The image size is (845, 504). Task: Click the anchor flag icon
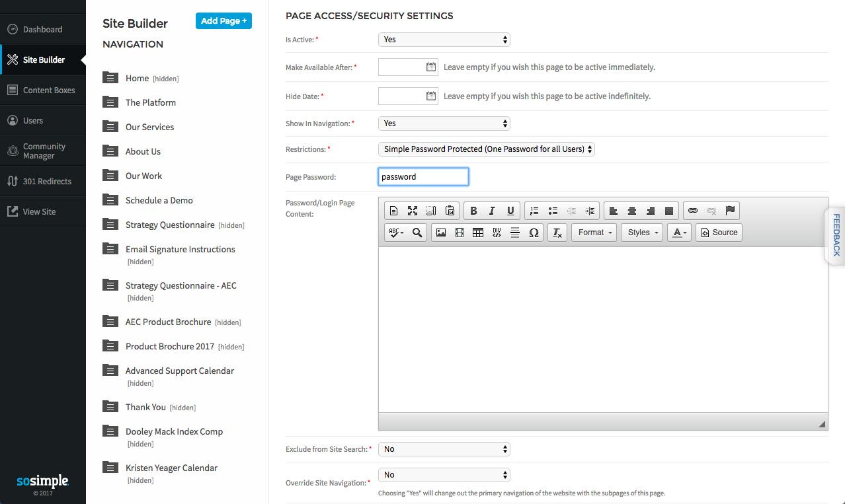730,211
